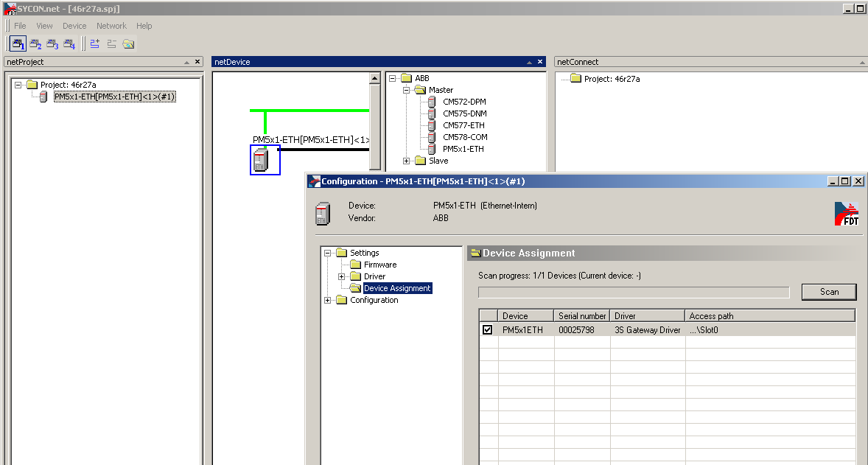Viewport: 868px width, 465px height.
Task: Switch to window layout 4 icon
Action: [x=69, y=43]
